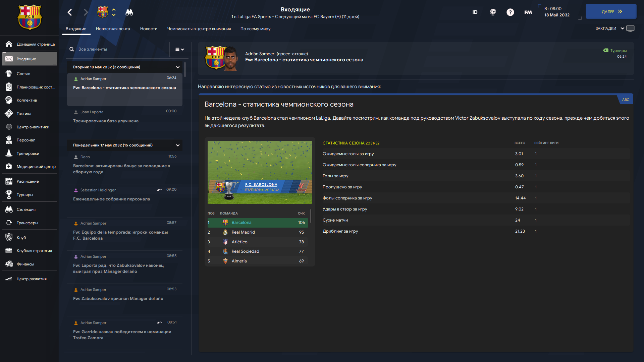Open the help question mark icon
This screenshot has height=362, width=644.
[510, 12]
